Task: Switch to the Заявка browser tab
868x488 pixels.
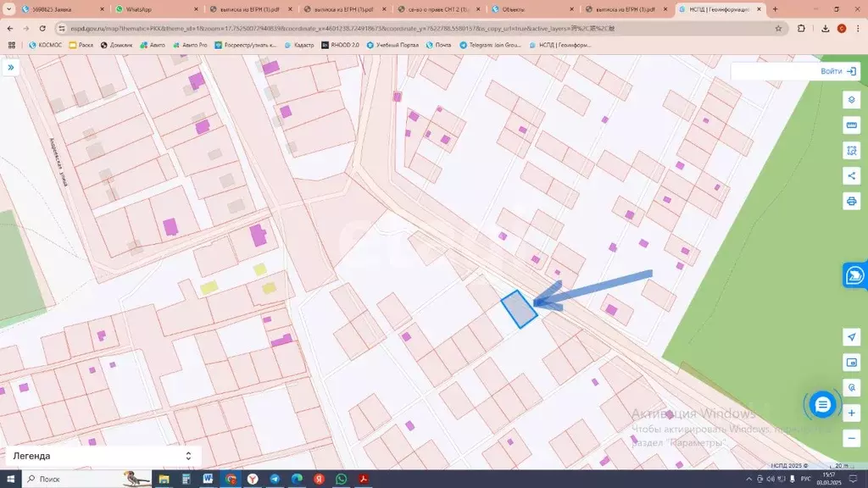Action: (63, 9)
